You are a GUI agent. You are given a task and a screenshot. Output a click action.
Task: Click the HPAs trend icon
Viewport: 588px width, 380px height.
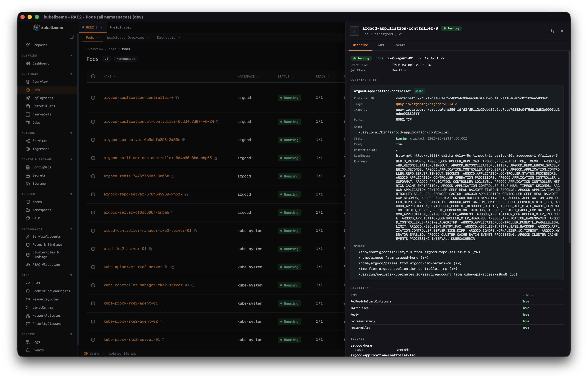pyautogui.click(x=28, y=283)
